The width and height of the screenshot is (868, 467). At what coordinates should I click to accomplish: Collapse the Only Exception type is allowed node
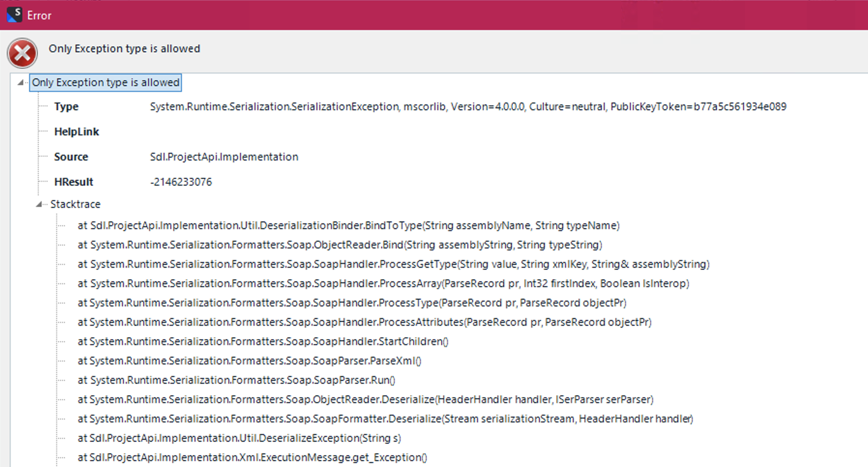[x=20, y=82]
